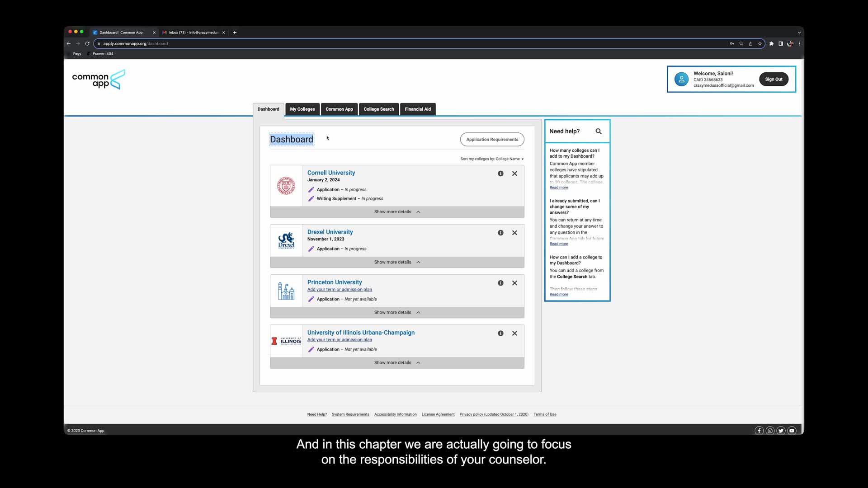Click Princeton's Add your term or admission plan link
This screenshot has width=868, height=488.
(340, 290)
